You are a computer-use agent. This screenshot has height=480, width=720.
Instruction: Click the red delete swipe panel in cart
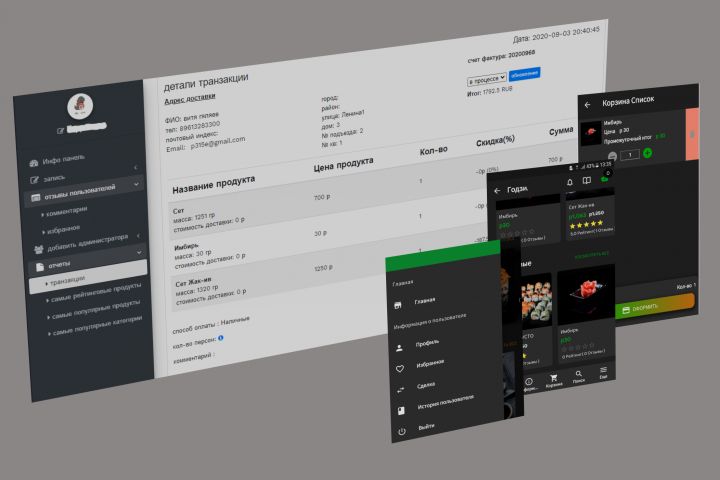point(692,134)
